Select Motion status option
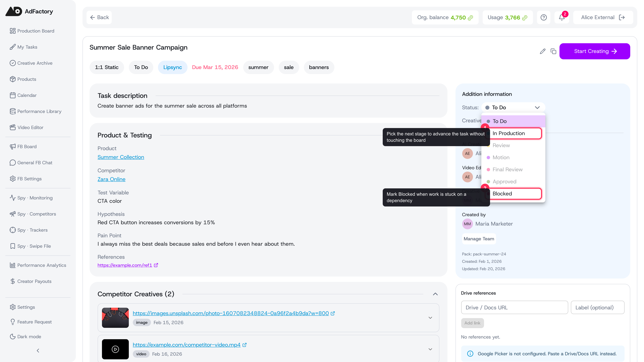644x362 pixels. (x=513, y=157)
